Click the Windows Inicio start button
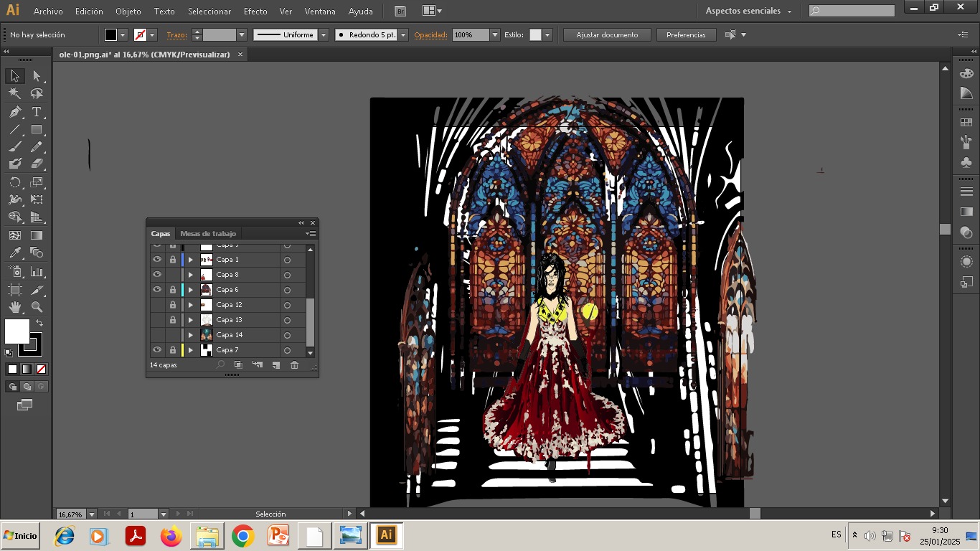 pyautogui.click(x=20, y=536)
